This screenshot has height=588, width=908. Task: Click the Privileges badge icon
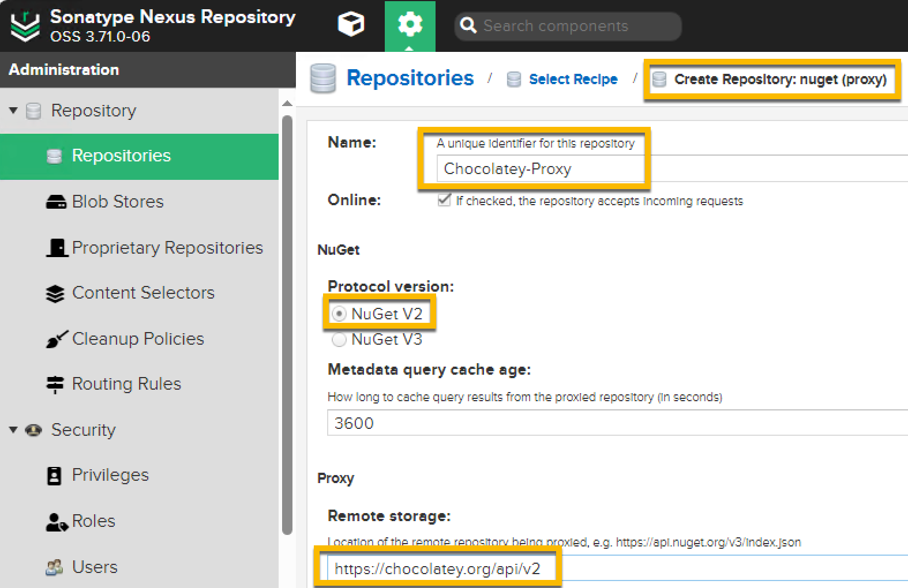[54, 476]
